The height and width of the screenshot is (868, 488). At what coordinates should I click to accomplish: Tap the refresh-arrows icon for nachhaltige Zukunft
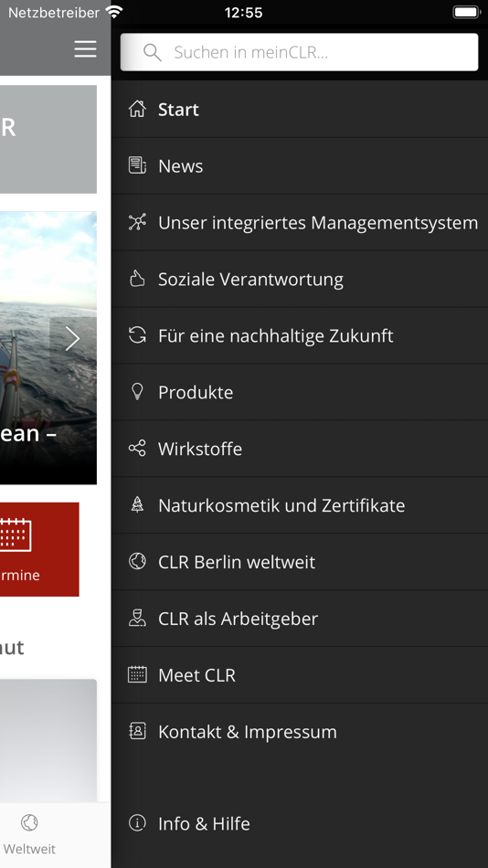click(137, 335)
